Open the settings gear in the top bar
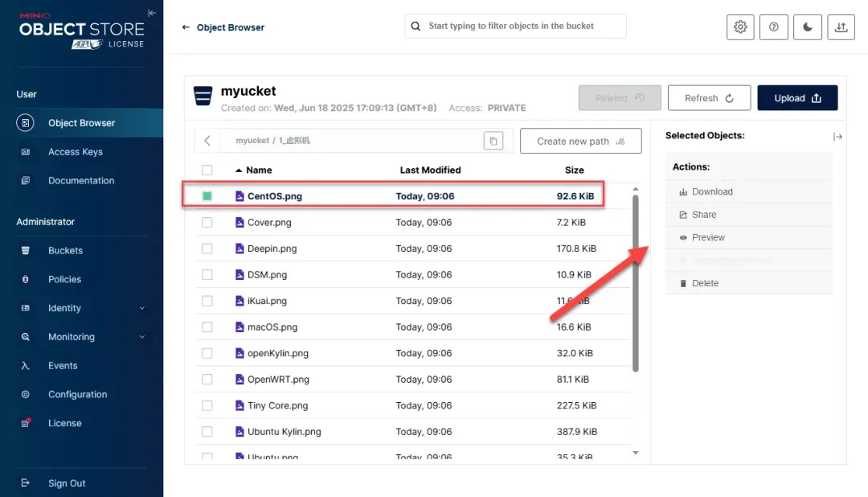The height and width of the screenshot is (497, 868). (x=739, y=27)
